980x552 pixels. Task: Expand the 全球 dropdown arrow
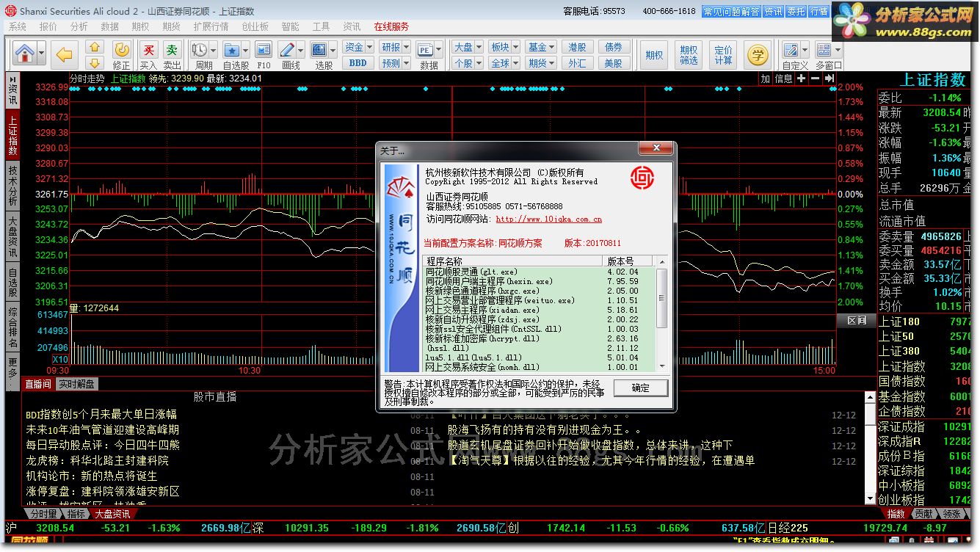(x=515, y=63)
